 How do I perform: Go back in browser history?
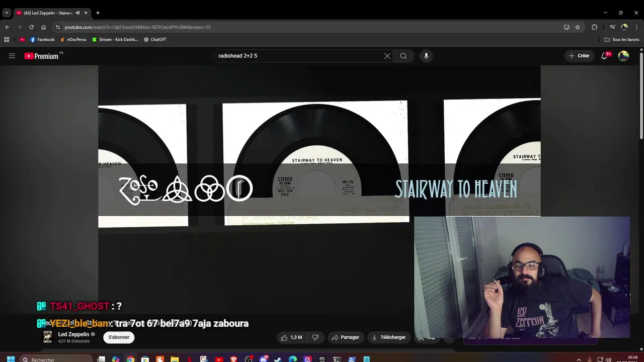[x=7, y=27]
